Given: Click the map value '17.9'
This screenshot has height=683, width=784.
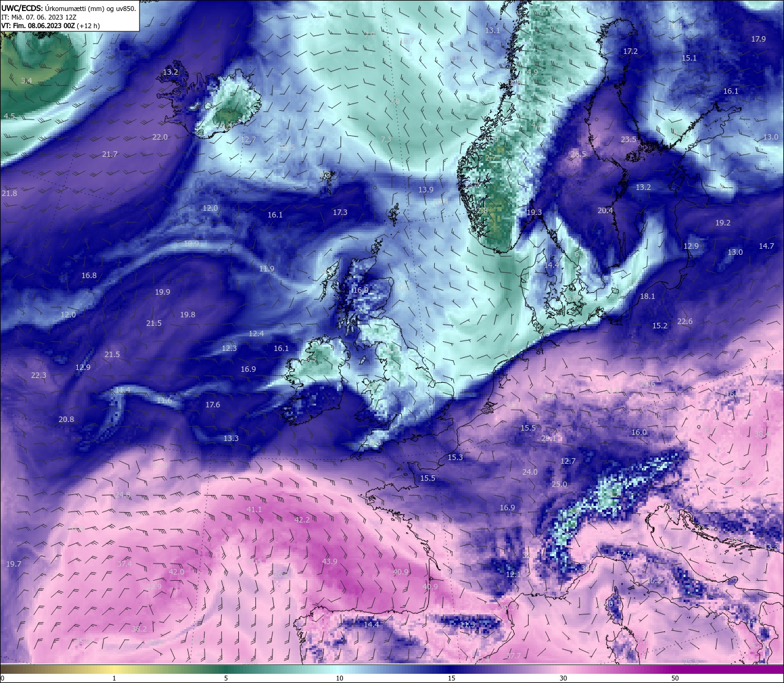Looking at the screenshot, I should [758, 39].
